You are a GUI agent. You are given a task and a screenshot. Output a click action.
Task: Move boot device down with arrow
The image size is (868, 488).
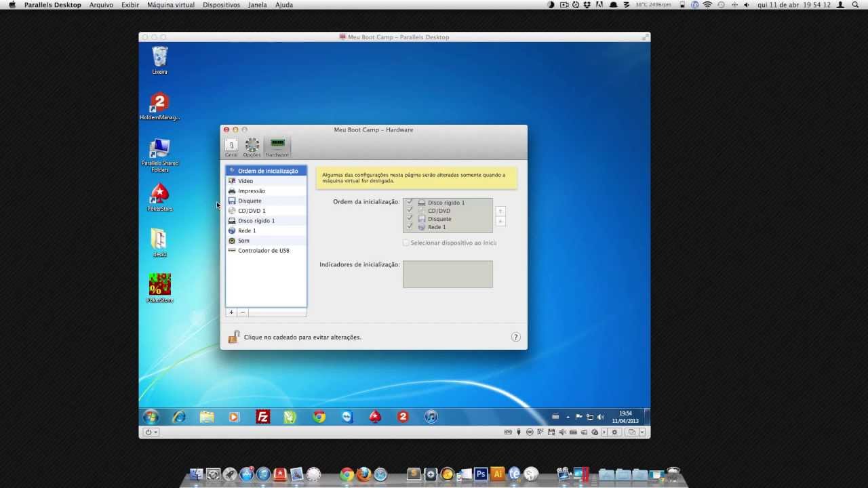(500, 221)
